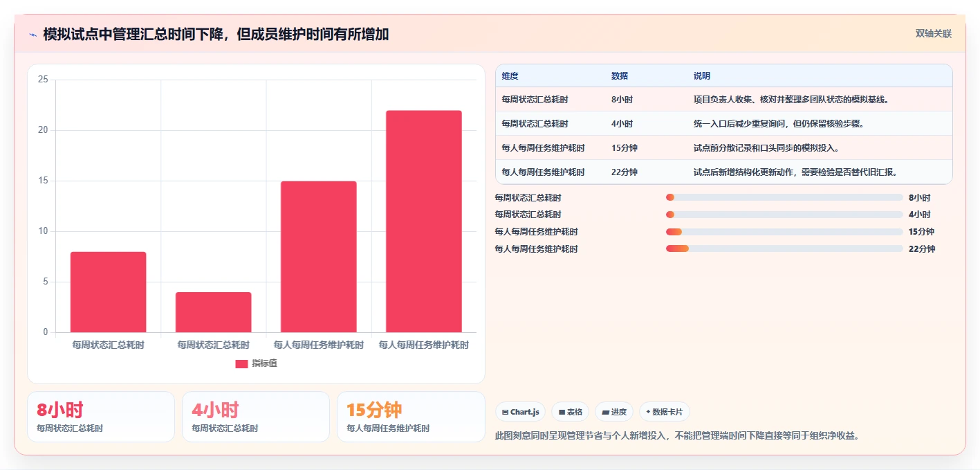Click the 说明 column header

click(702, 76)
